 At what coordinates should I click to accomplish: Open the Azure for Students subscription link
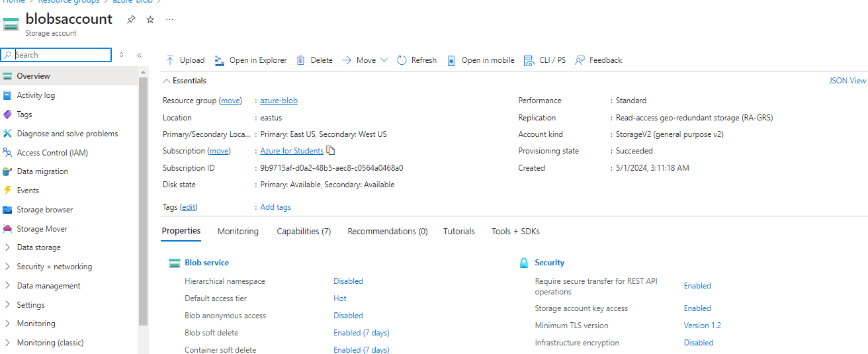click(292, 151)
